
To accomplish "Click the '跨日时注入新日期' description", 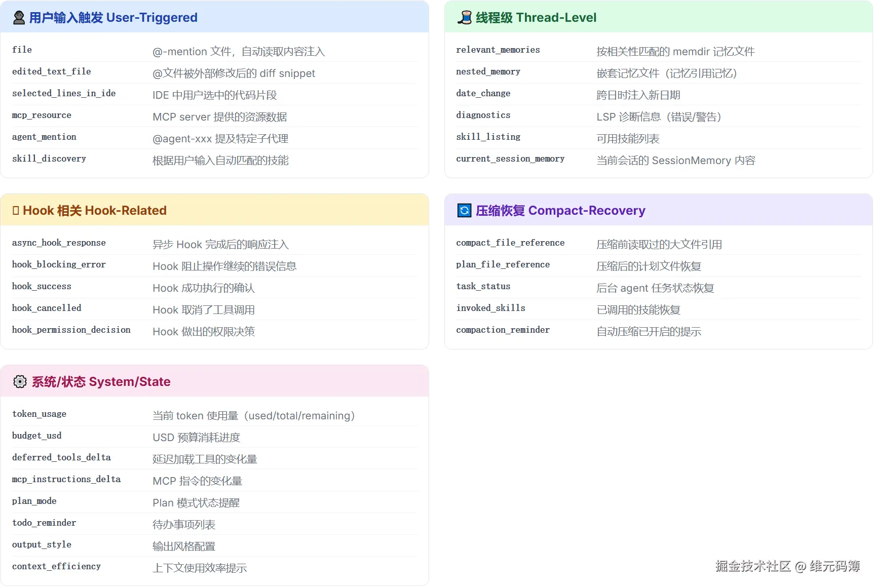I will (638, 95).
